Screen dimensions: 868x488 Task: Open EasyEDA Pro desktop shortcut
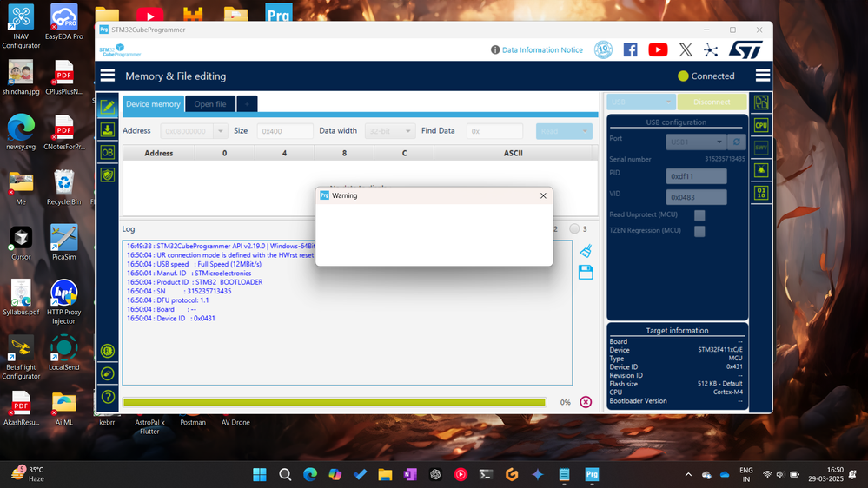point(63,22)
